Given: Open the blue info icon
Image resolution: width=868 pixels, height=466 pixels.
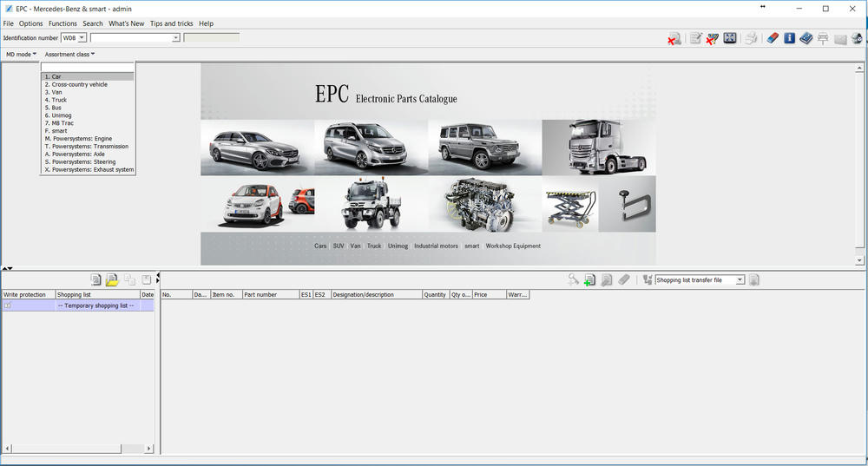Looking at the screenshot, I should coord(789,38).
